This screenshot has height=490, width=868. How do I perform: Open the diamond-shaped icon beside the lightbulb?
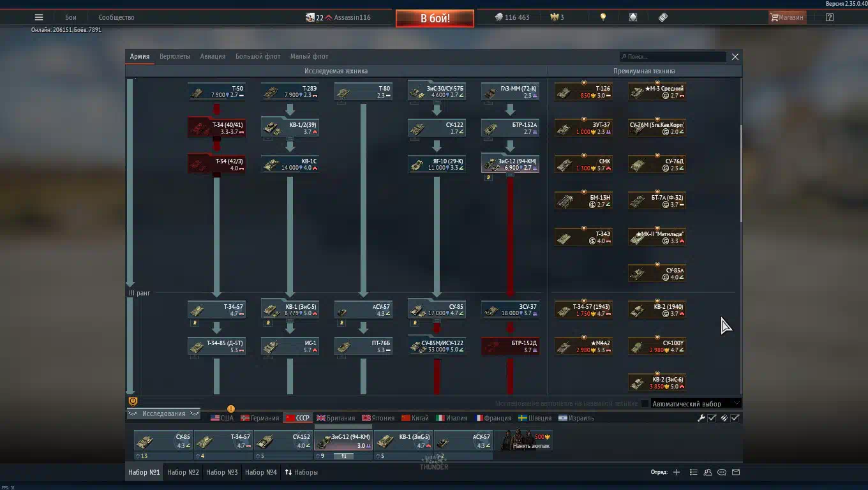(x=633, y=18)
